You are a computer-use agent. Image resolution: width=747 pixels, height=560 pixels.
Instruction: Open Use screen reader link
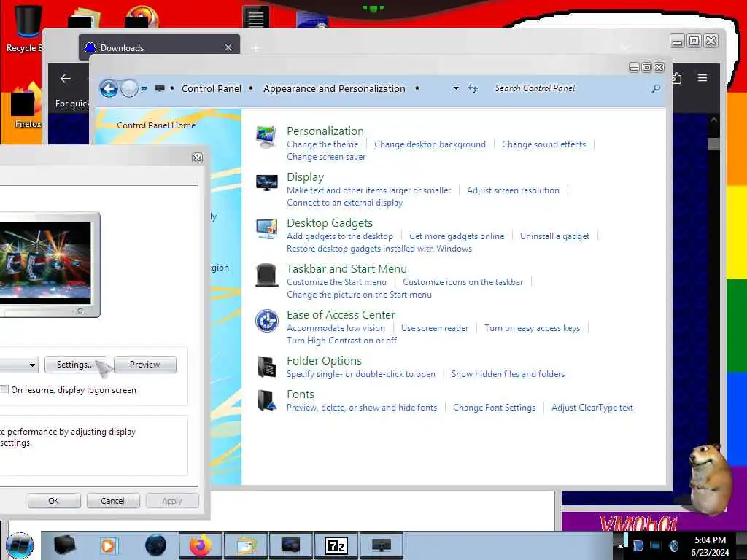tap(435, 328)
